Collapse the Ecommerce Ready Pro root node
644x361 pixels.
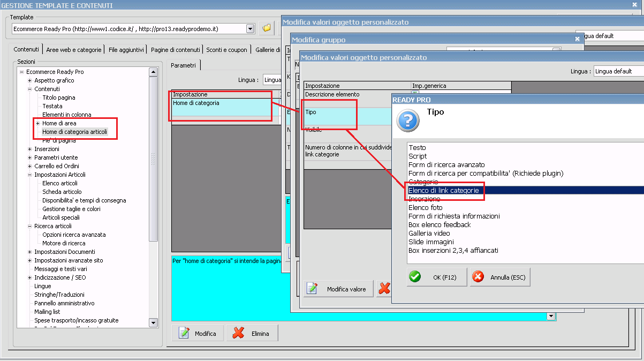[x=21, y=72]
